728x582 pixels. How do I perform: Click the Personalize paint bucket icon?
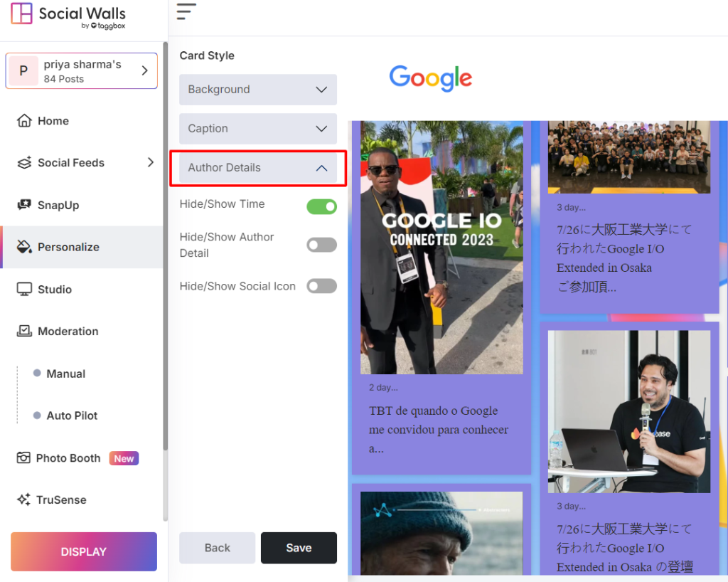tap(25, 247)
